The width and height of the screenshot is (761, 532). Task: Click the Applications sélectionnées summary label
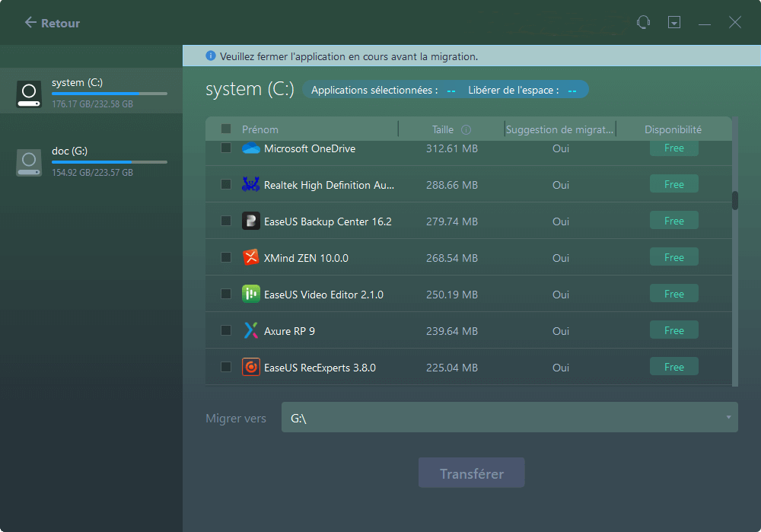374,91
